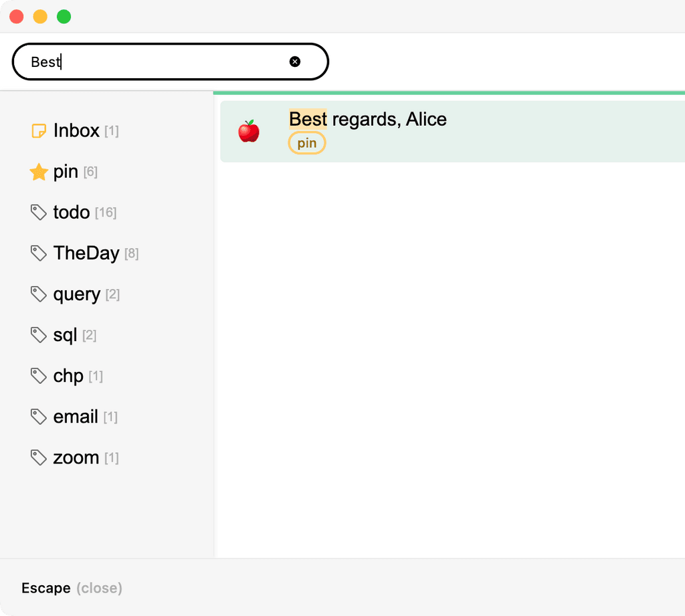
Task: Maximize the window with green button
Action: 64,17
